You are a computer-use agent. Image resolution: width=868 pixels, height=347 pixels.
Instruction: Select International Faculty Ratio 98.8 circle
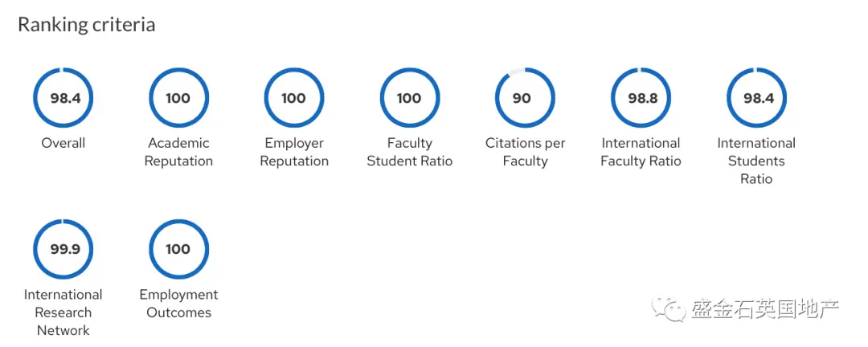tap(641, 98)
